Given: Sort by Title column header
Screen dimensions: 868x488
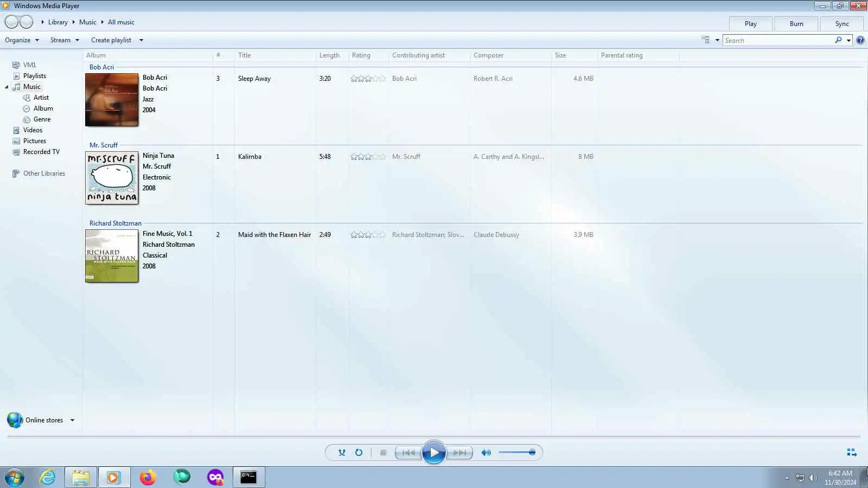Looking at the screenshot, I should click(x=275, y=55).
